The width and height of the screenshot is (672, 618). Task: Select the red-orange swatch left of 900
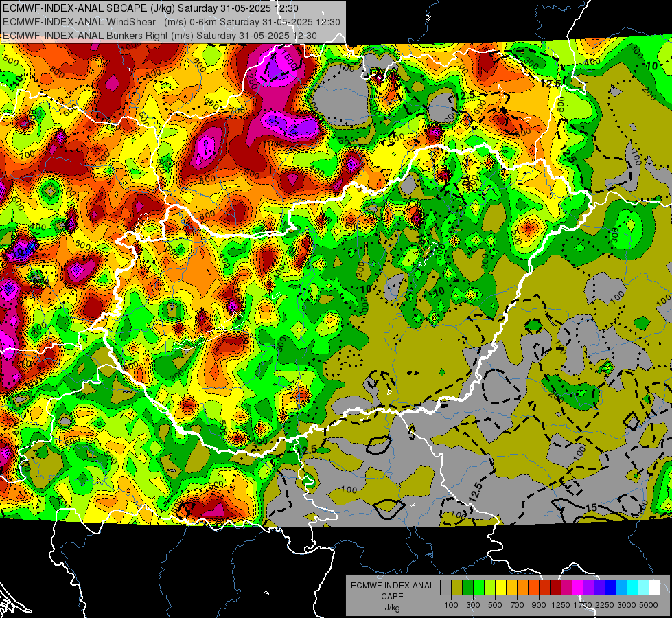coord(533,587)
